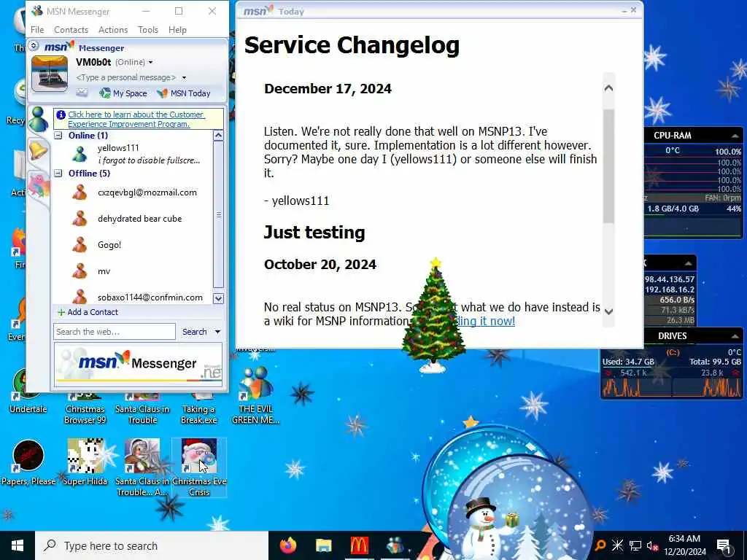Open the File menu in MSN Messenger
The image size is (747, 560).
click(37, 29)
